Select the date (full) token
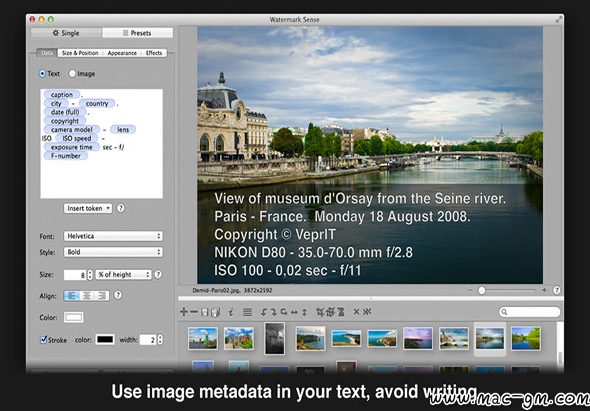Viewport: 590px width, 411px height. (65, 112)
